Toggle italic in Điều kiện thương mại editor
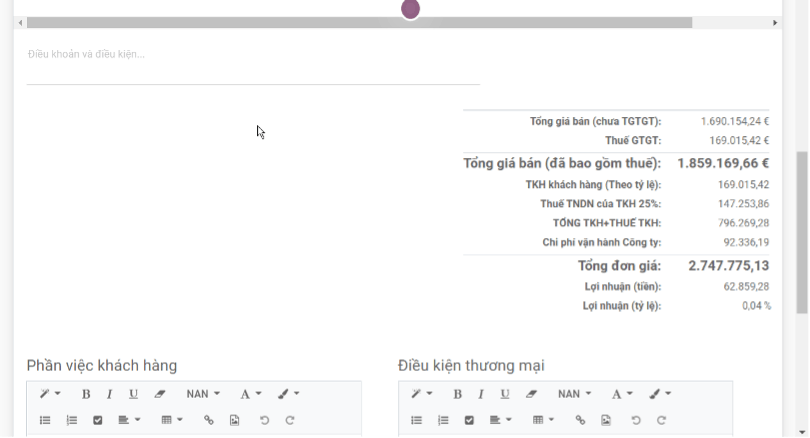 [480, 394]
